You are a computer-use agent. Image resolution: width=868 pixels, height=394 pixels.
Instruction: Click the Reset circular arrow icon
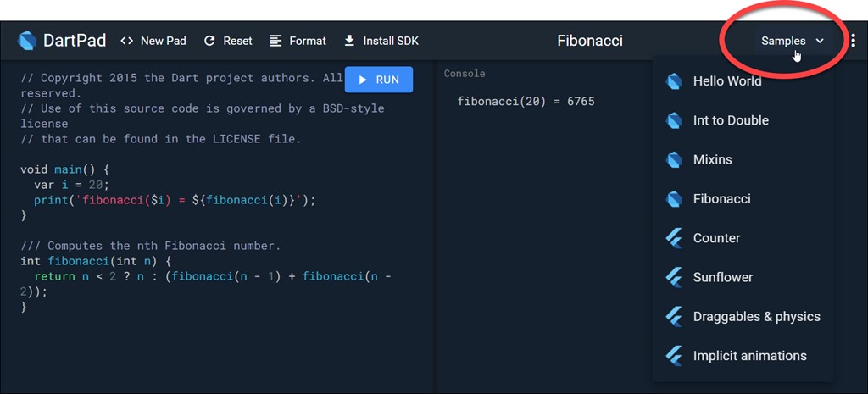tap(209, 41)
